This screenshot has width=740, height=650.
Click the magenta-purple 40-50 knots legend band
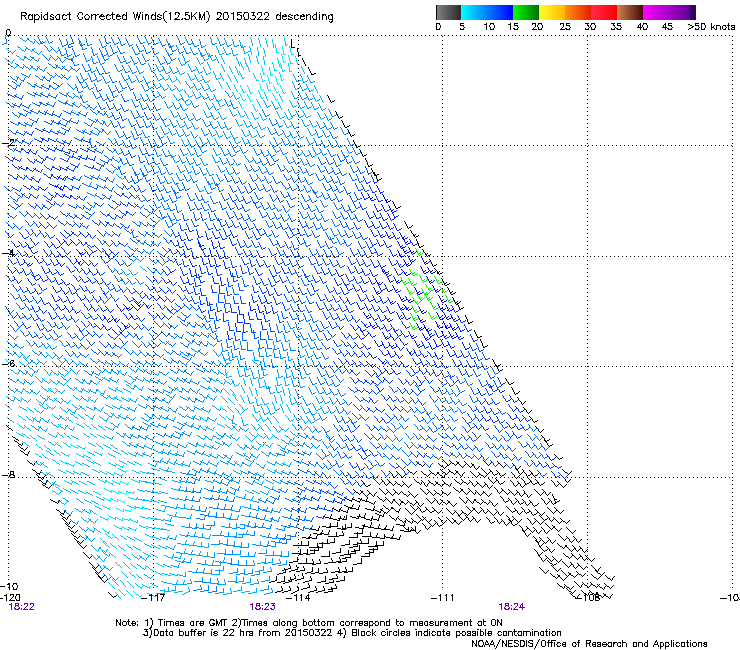(669, 12)
